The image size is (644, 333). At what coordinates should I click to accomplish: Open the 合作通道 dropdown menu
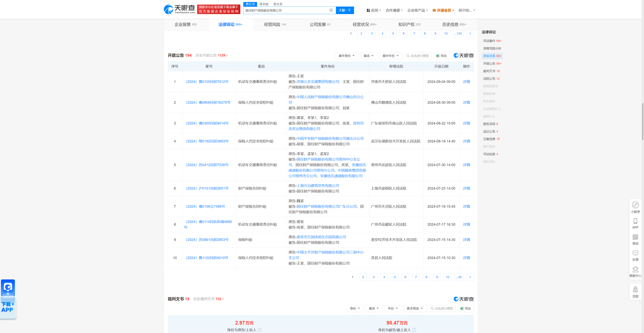[x=394, y=10]
